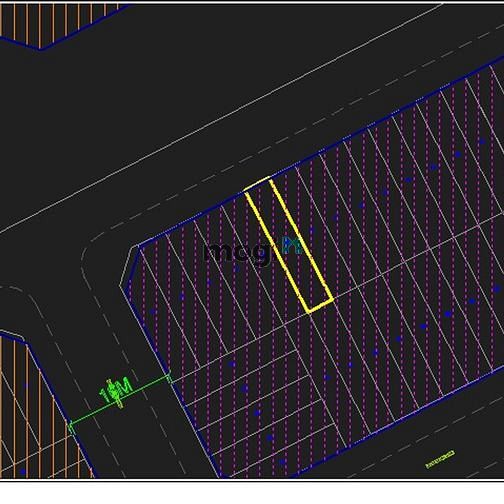Click the bottom short edge of yellow lot
The image size is (504, 504).
click(320, 306)
